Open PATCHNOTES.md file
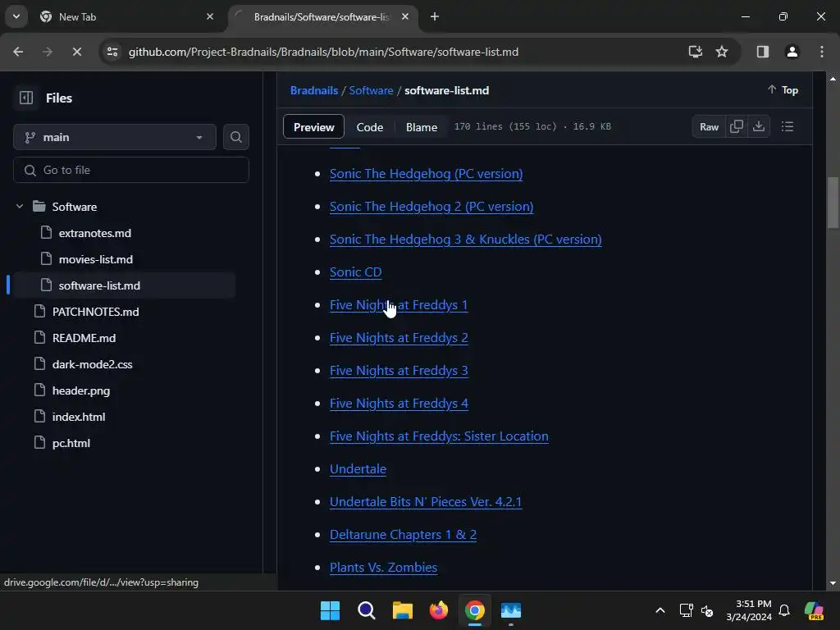Screen dimensions: 840x630 point(95,312)
